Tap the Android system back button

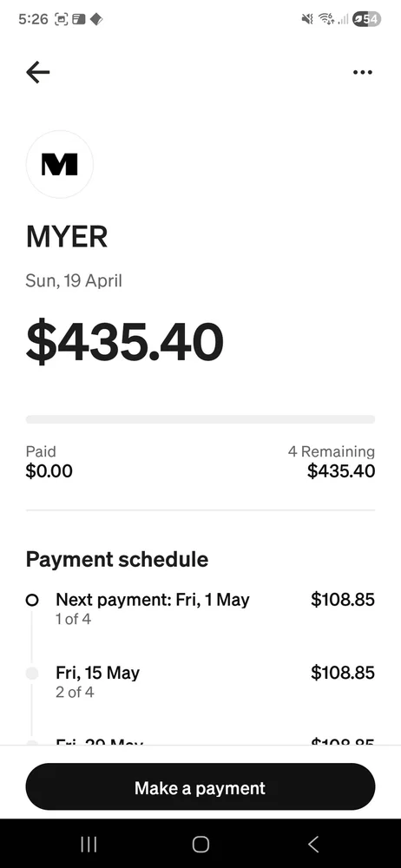point(313,844)
